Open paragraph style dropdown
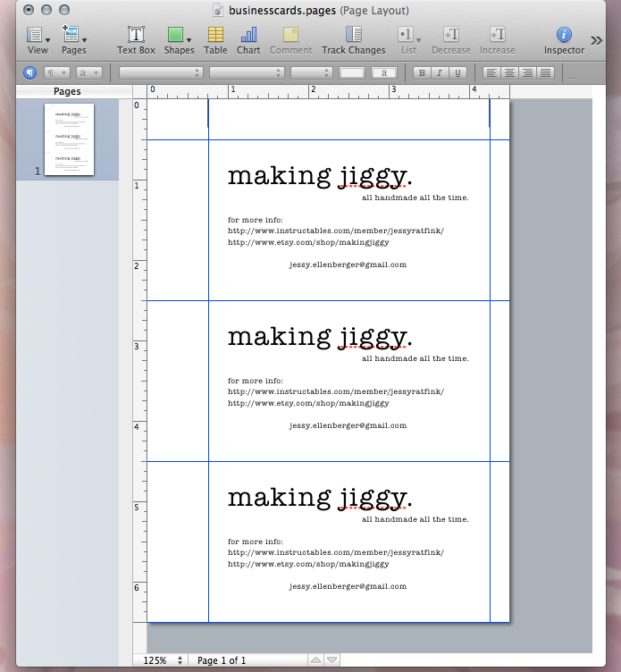The image size is (621, 672). coord(56,73)
